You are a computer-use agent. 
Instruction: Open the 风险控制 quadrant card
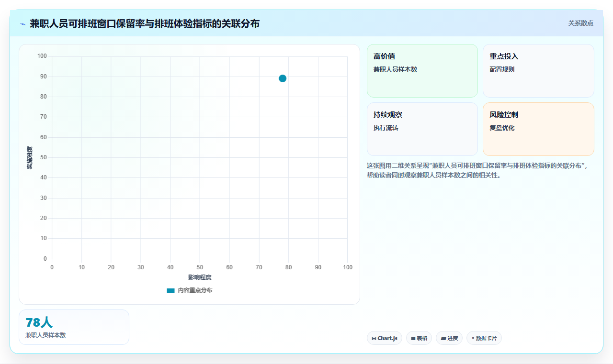(x=538, y=129)
